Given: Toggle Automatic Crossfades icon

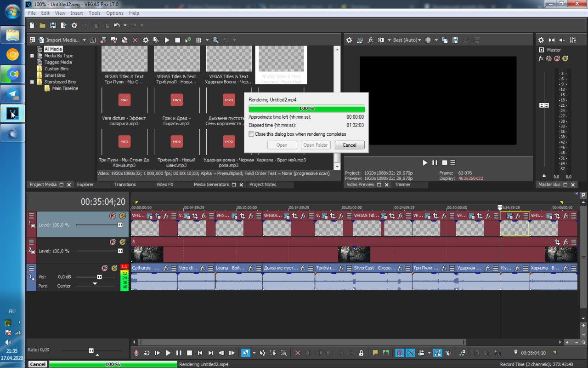Looking at the screenshot, I should [410, 353].
